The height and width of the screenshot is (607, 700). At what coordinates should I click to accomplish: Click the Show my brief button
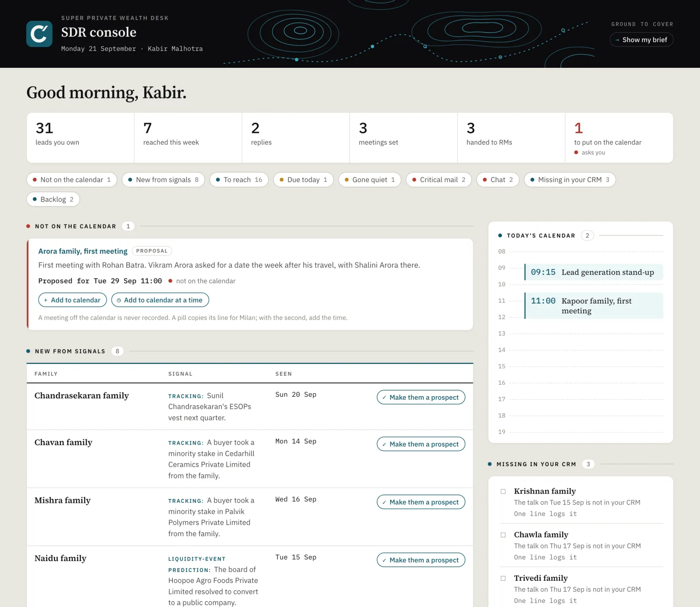pos(641,40)
